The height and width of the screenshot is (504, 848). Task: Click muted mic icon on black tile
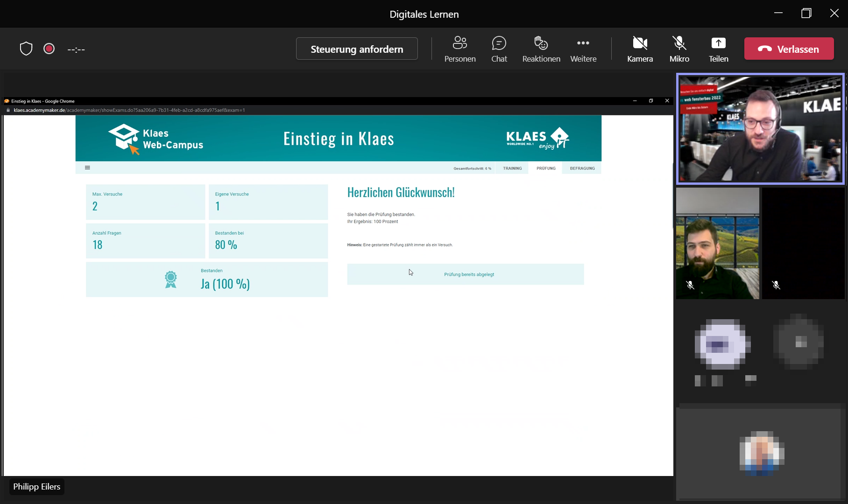point(776,285)
